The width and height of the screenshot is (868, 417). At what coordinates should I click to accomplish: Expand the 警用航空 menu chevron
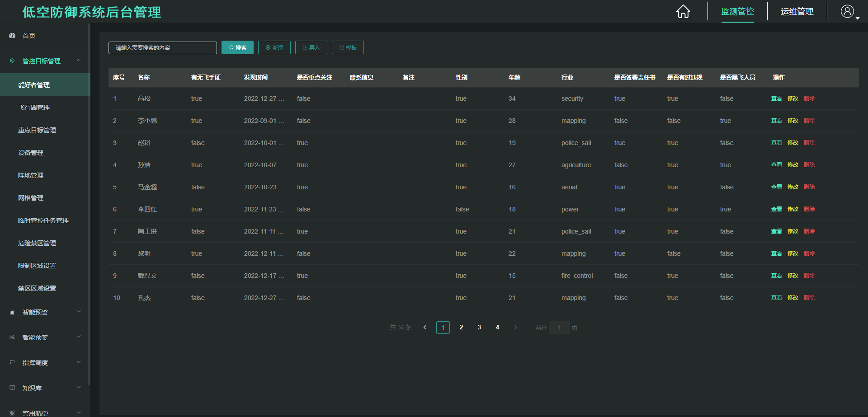(x=79, y=412)
